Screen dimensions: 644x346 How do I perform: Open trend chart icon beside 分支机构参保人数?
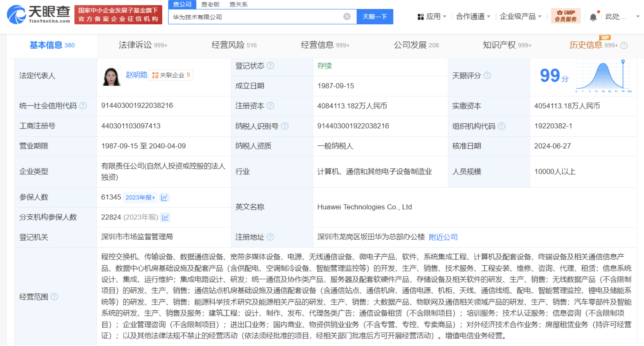[x=165, y=218]
